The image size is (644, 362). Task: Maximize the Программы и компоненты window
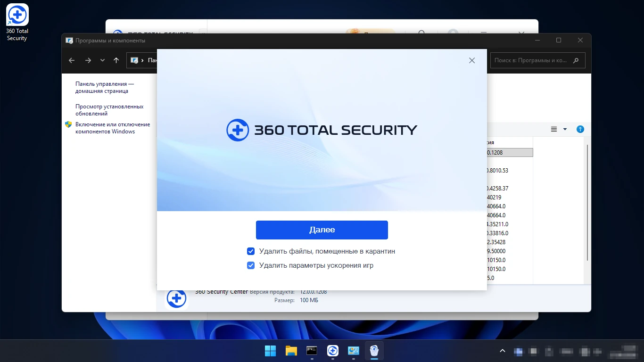pyautogui.click(x=559, y=41)
